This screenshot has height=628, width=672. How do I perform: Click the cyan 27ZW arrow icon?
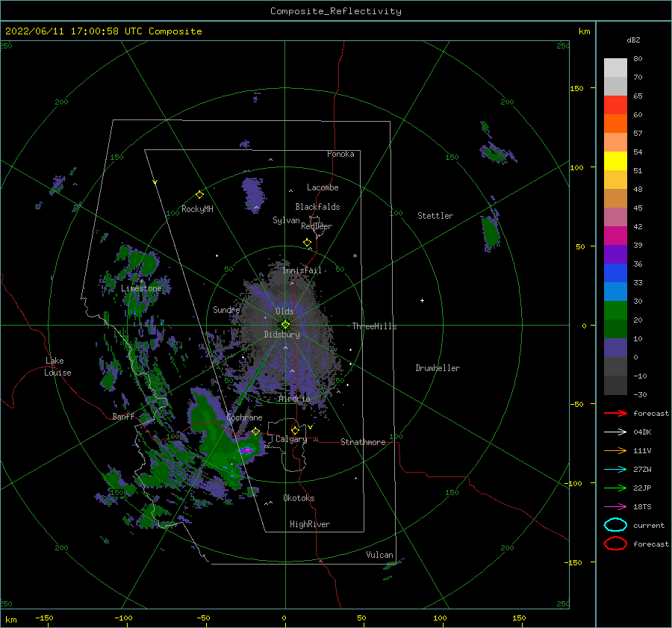point(615,469)
